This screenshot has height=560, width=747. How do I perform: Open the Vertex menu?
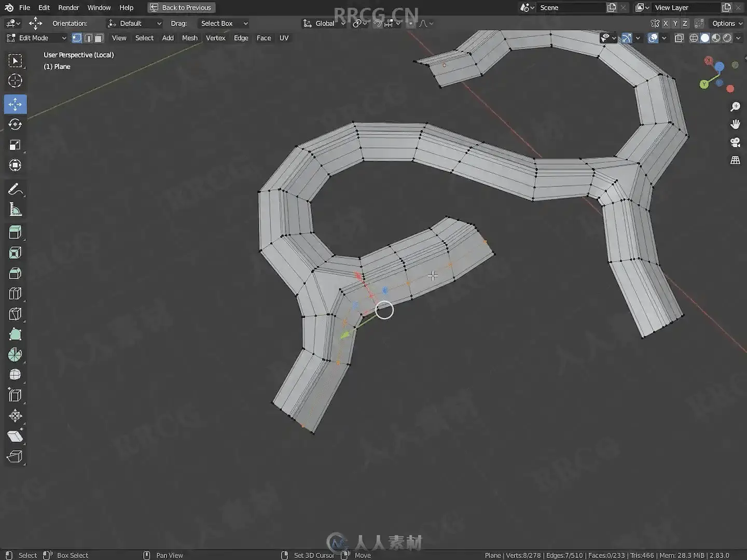click(215, 38)
